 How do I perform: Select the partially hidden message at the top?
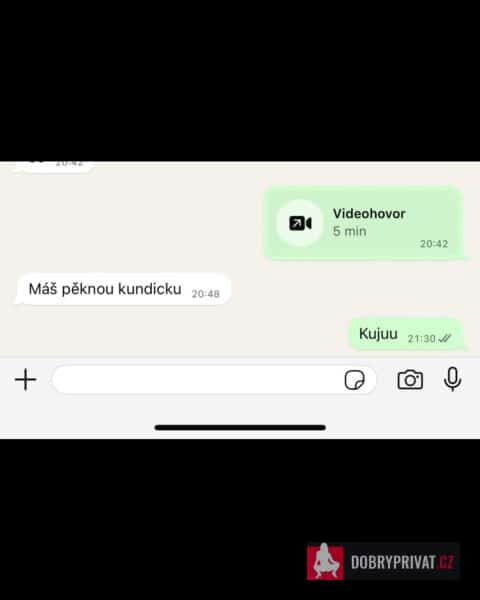coord(52,167)
